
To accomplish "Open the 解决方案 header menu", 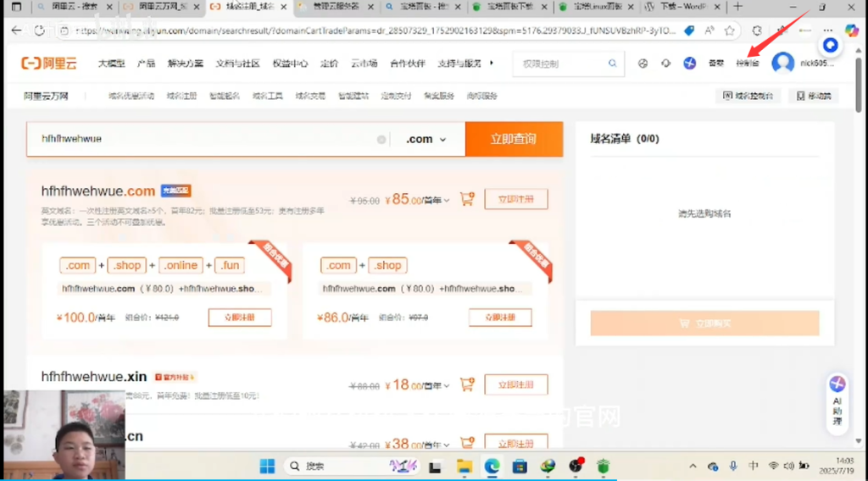I will (x=186, y=64).
